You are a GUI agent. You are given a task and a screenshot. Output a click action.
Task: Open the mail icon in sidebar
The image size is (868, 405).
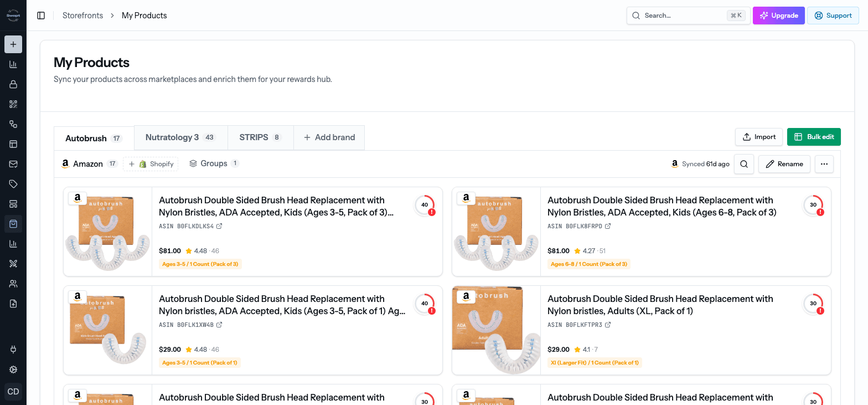(x=13, y=164)
